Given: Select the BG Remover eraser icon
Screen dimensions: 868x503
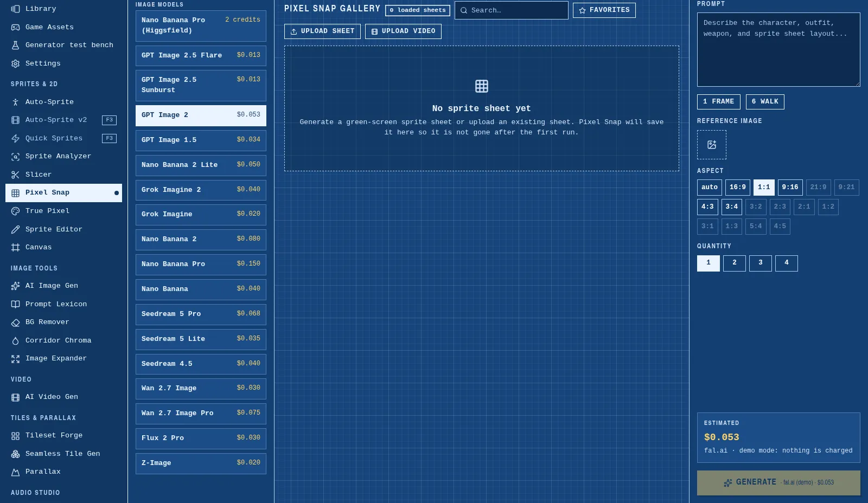Looking at the screenshot, I should click(x=15, y=322).
